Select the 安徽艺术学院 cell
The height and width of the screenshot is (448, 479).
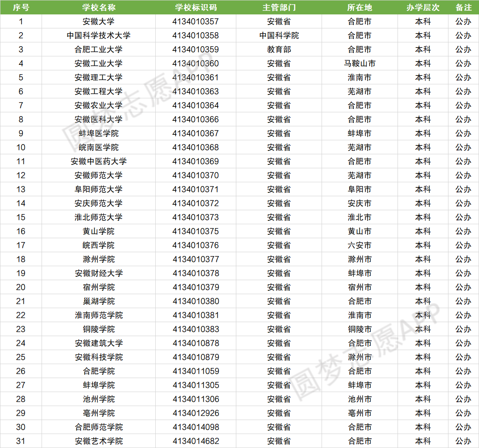point(99,441)
